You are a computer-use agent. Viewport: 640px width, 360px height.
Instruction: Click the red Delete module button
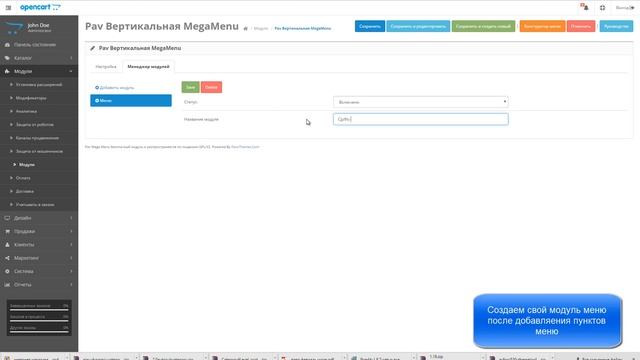click(x=211, y=87)
